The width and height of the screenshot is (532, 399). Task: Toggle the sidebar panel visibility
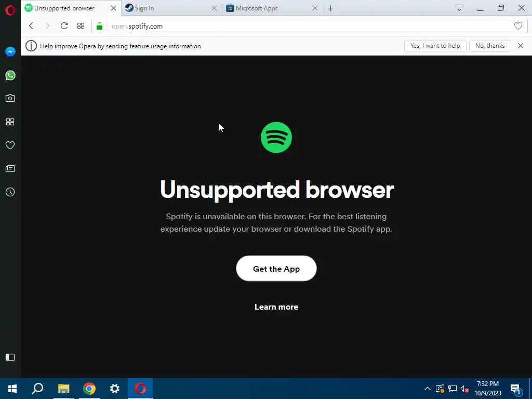tap(10, 357)
